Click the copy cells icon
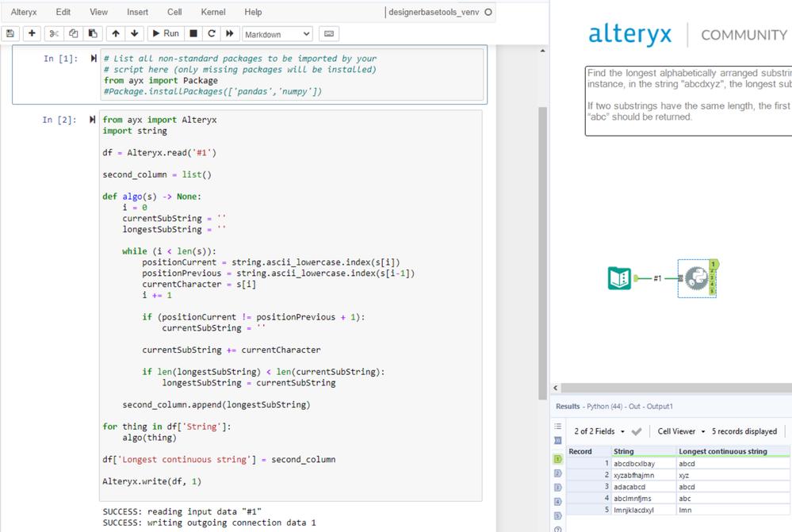792x532 pixels. 74,33
